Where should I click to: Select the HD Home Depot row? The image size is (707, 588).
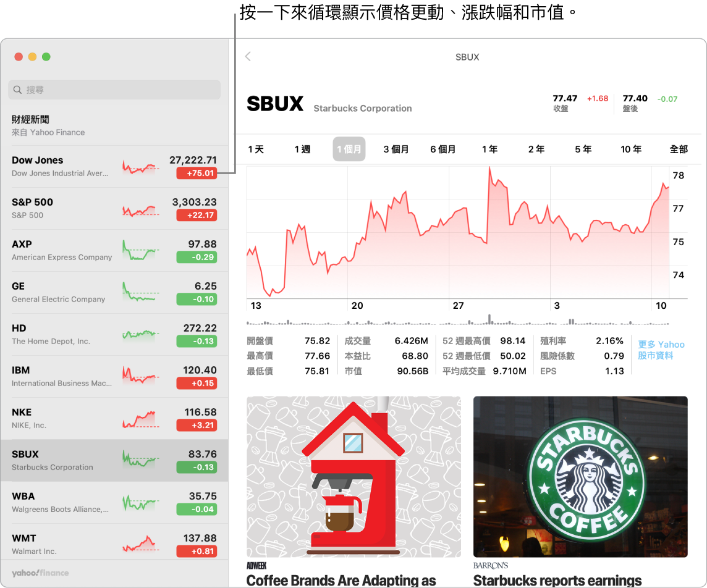click(114, 334)
